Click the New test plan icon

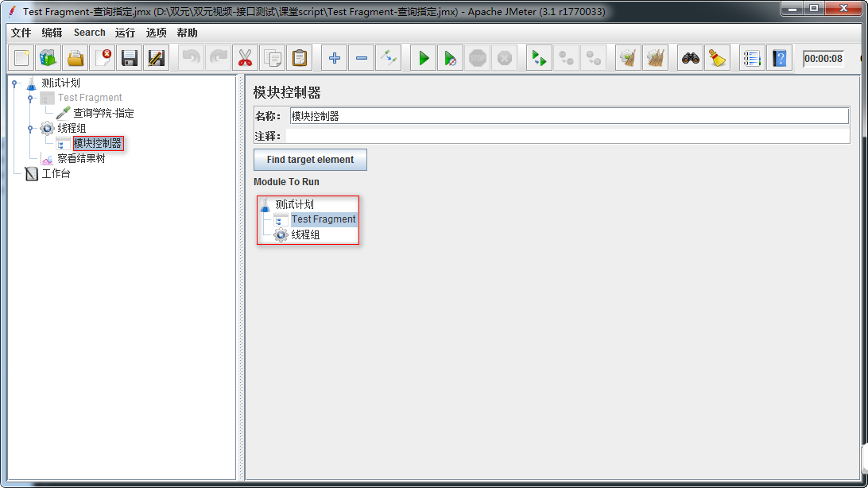[x=21, y=58]
